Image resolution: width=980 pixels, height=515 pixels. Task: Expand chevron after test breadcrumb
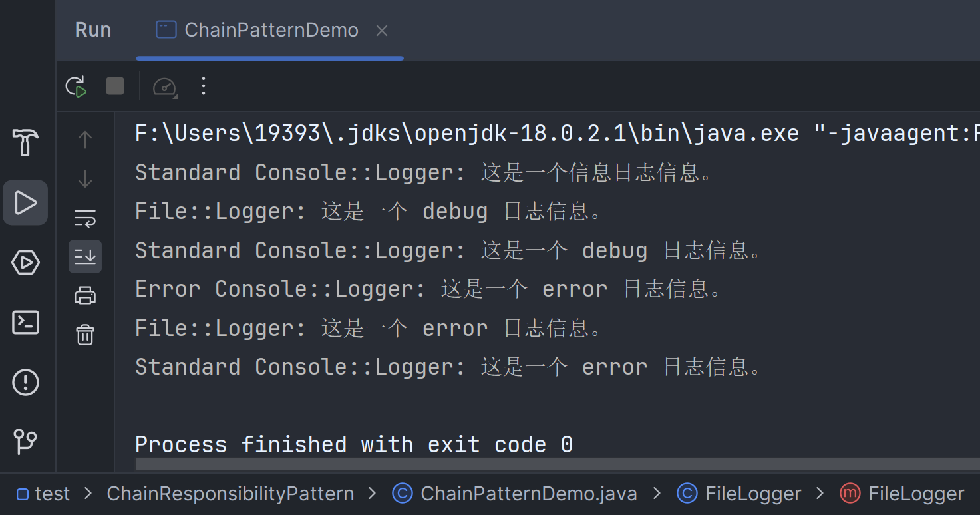88,494
